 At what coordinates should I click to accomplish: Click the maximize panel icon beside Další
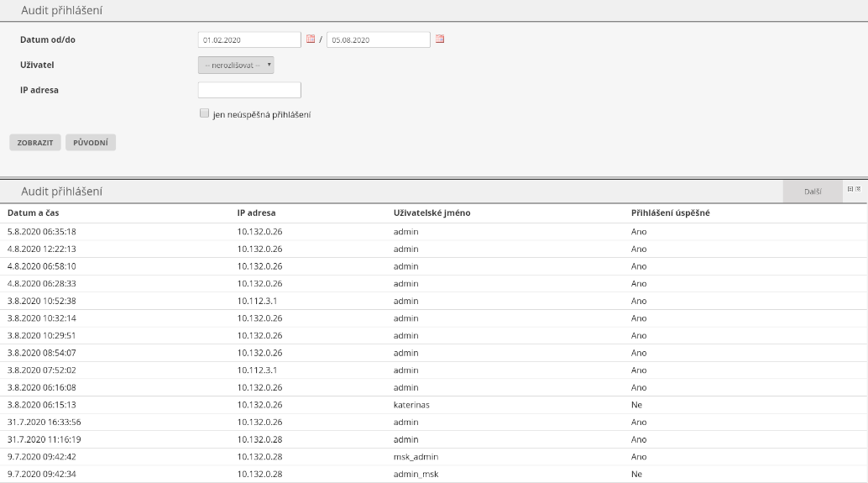850,190
